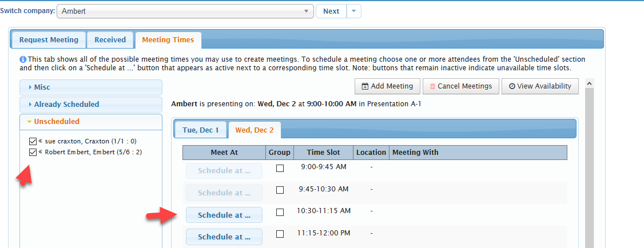Image resolution: width=644 pixels, height=248 pixels.
Task: Click Schedule at button for 11:15-12:00 PM
Action: [224, 237]
